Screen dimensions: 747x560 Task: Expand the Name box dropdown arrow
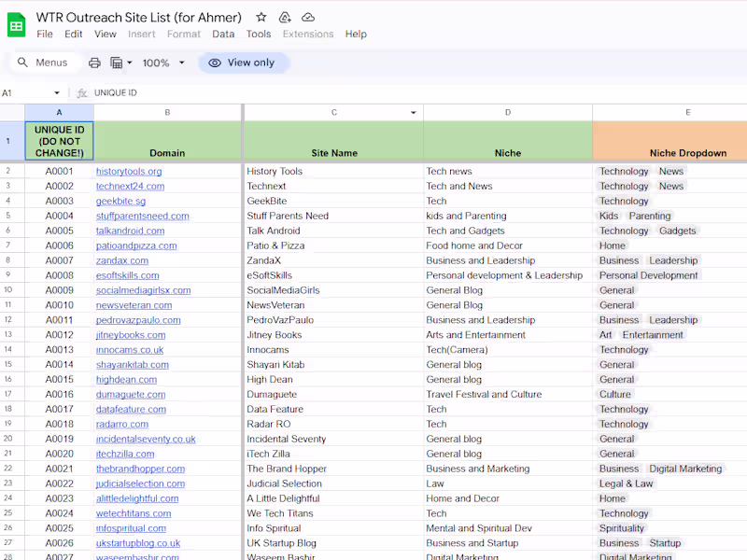click(x=57, y=93)
